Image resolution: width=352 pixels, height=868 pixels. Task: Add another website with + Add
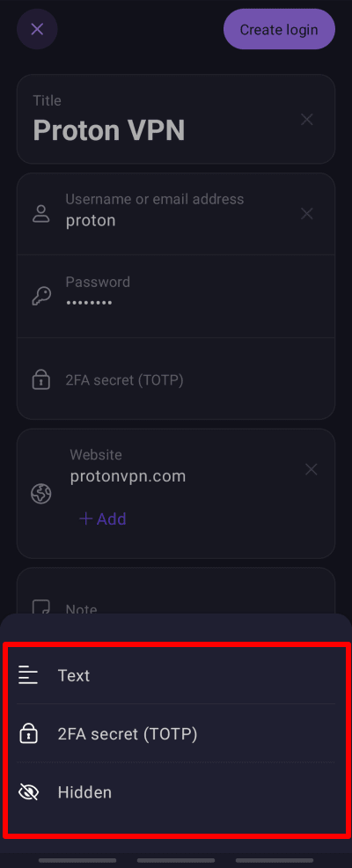click(x=103, y=519)
